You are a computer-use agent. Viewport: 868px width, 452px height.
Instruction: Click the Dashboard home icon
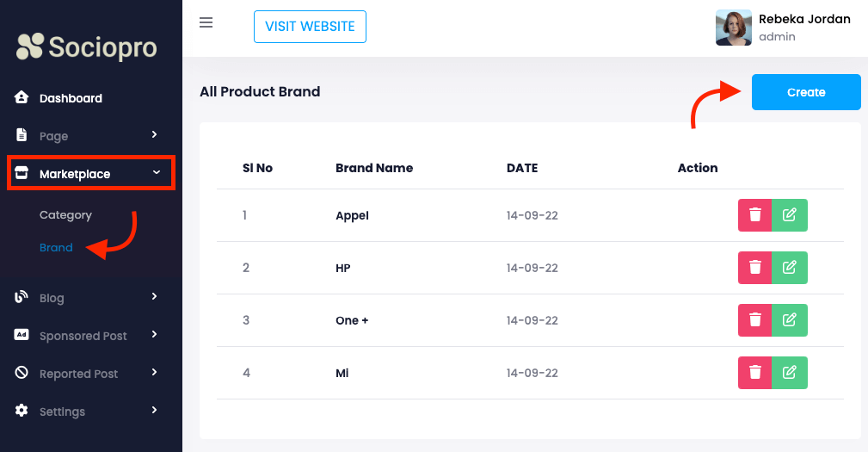pyautogui.click(x=22, y=97)
